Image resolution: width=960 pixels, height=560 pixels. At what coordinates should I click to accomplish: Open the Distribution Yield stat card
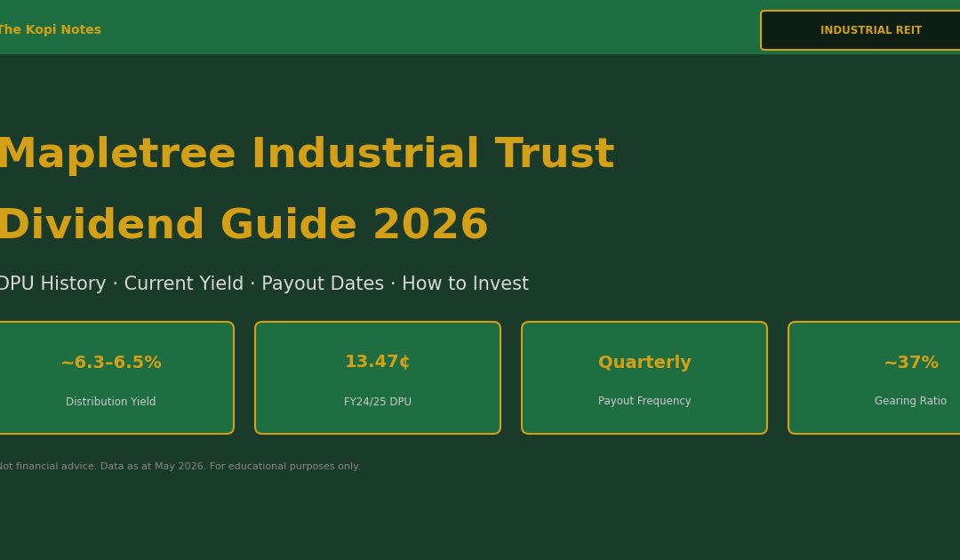116,378
